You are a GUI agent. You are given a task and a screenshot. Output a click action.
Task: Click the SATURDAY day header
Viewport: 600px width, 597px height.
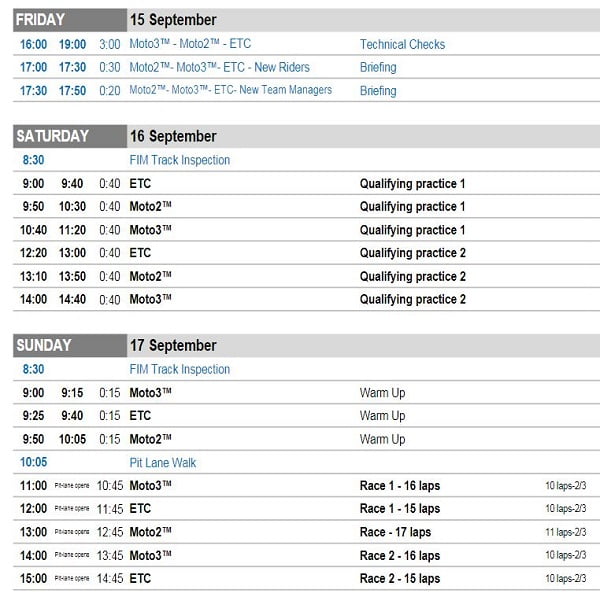click(52, 136)
